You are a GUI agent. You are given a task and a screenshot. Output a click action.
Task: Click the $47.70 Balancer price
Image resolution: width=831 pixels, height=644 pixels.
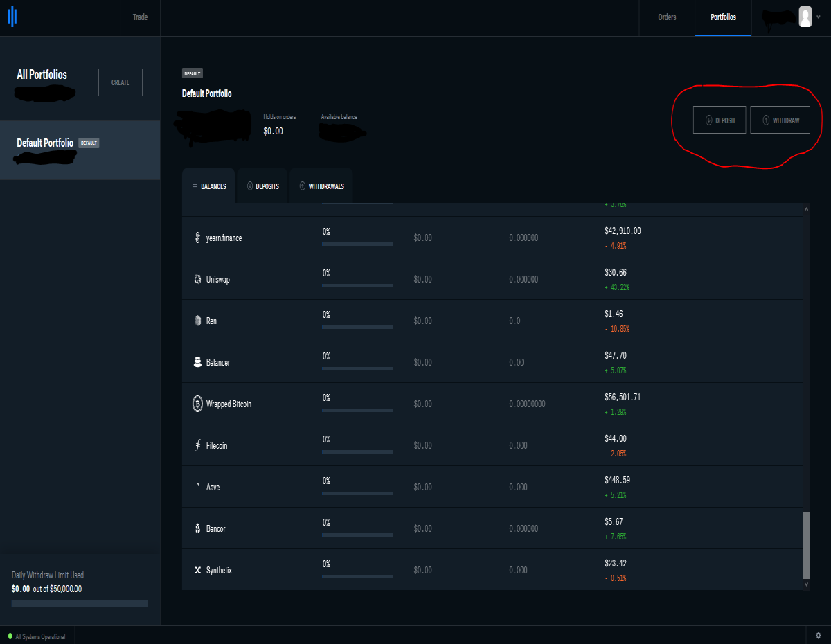pyautogui.click(x=615, y=355)
